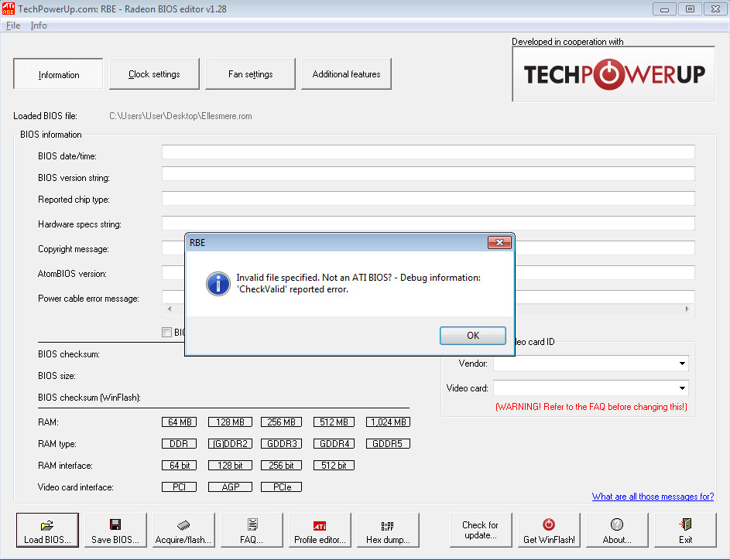Click the 512 MB RAM indicator

[334, 422]
